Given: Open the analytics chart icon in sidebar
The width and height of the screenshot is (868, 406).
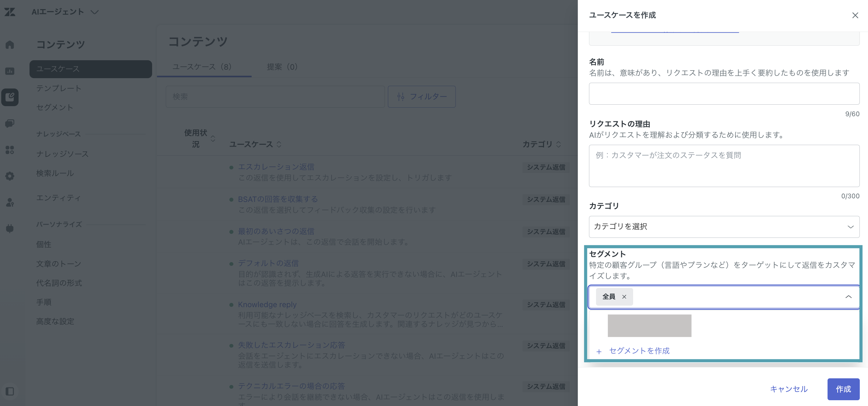Looking at the screenshot, I should [10, 71].
